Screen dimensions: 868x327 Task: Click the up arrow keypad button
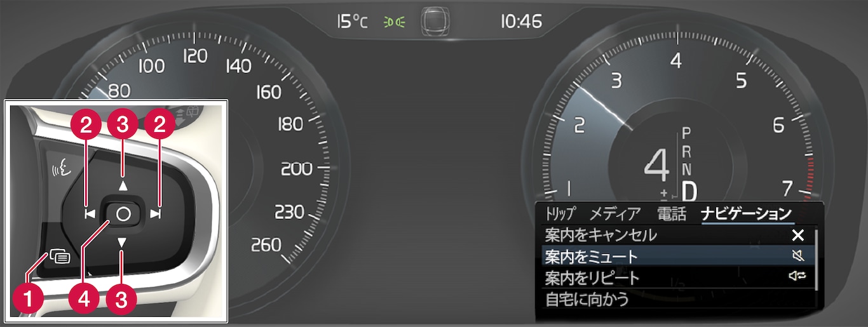[x=123, y=185]
